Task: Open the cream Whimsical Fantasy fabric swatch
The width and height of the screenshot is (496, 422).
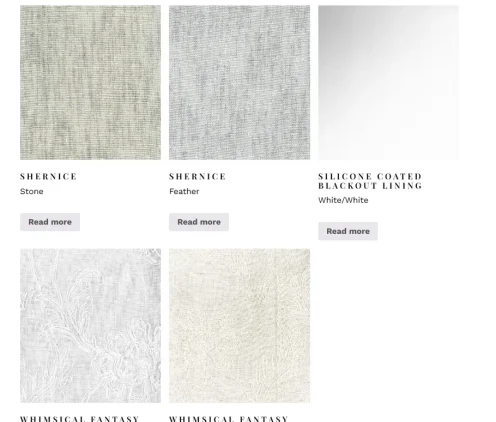Action: click(239, 326)
